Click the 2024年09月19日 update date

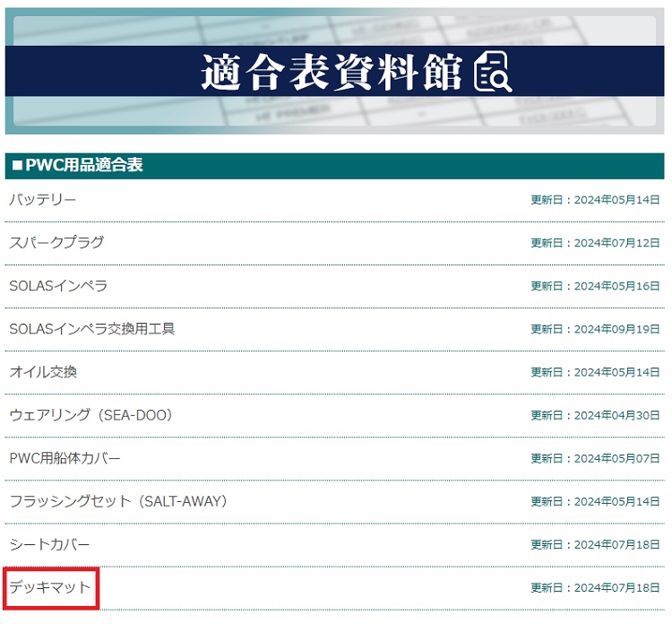click(x=595, y=329)
